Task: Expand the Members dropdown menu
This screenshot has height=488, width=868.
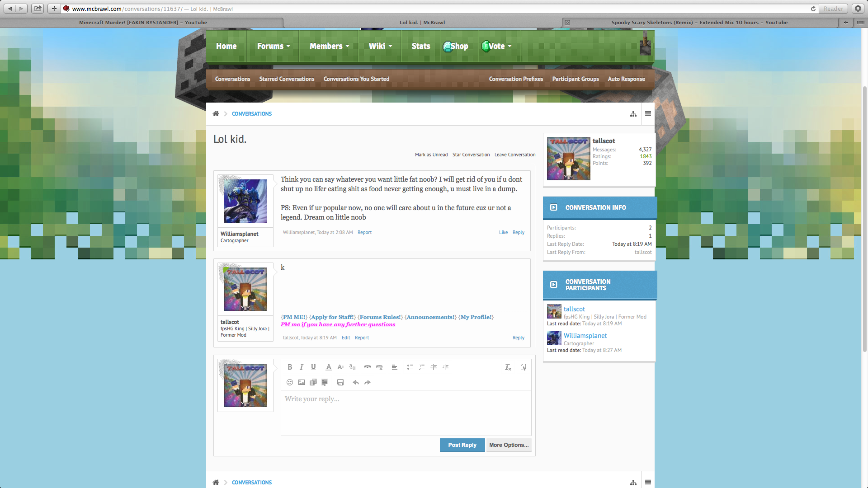Action: 329,46
